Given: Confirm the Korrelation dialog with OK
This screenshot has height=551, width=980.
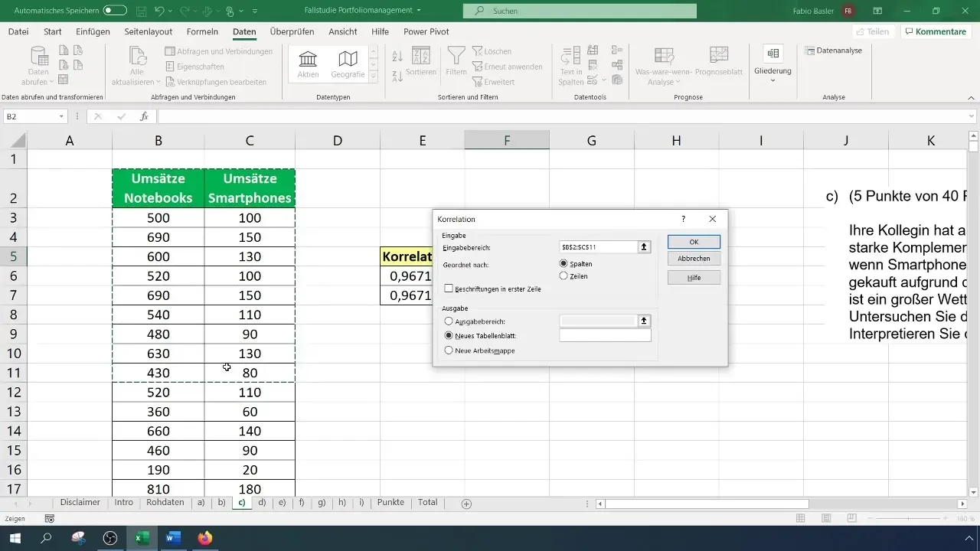Looking at the screenshot, I should tap(694, 242).
